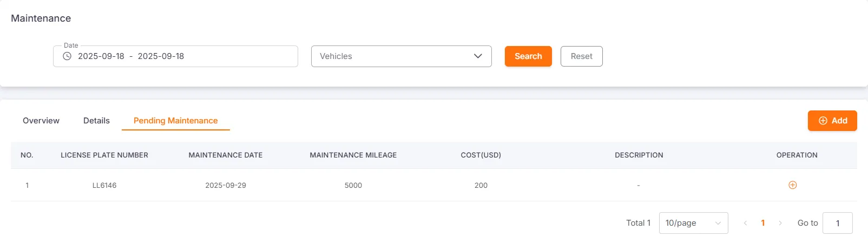This screenshot has width=868, height=249.
Task: Click the plus-circle icon in LL6146 row
Action: pos(793,185)
